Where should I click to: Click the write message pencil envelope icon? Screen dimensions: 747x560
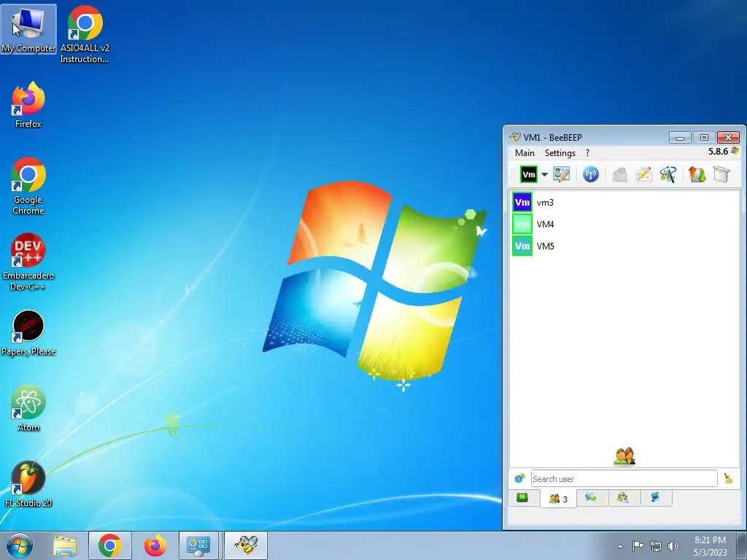click(x=643, y=174)
